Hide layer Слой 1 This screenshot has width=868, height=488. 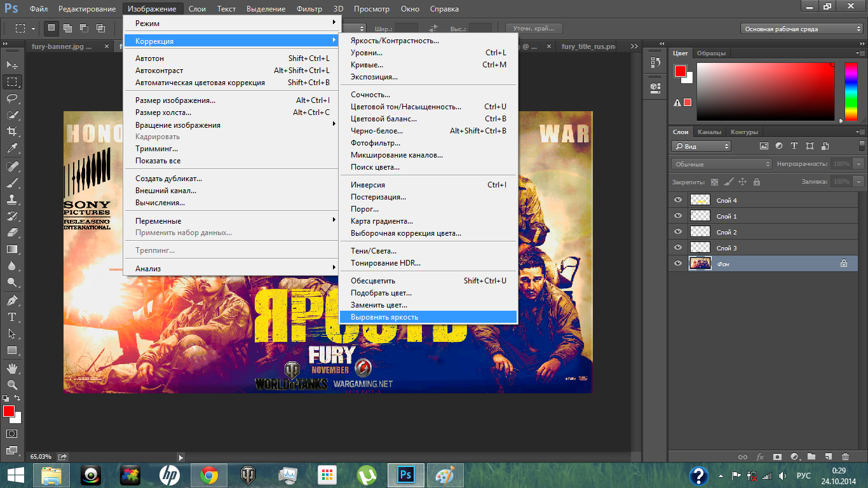[678, 216]
